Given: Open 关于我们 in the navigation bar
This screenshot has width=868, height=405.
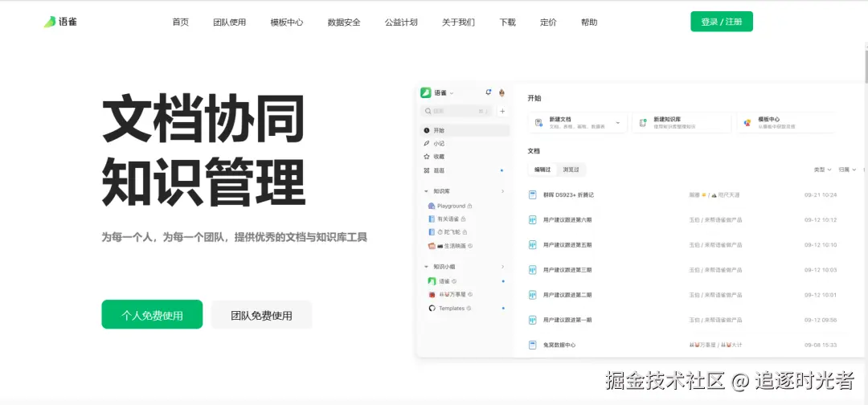Looking at the screenshot, I should 458,22.
